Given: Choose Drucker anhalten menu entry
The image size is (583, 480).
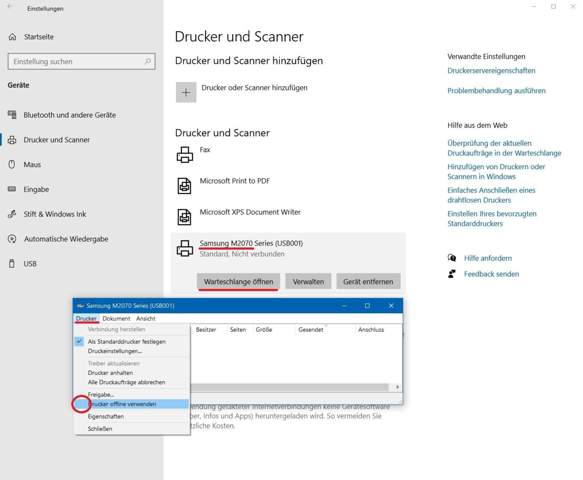Looking at the screenshot, I should click(110, 373).
